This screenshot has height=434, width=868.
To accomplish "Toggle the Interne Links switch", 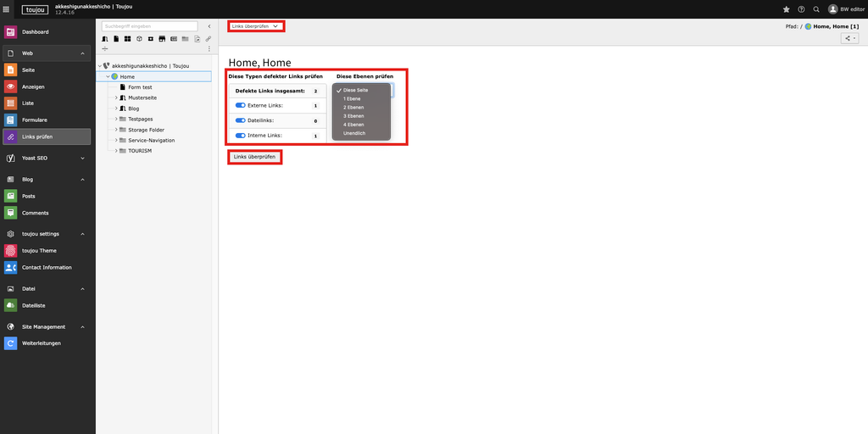I will [241, 136].
